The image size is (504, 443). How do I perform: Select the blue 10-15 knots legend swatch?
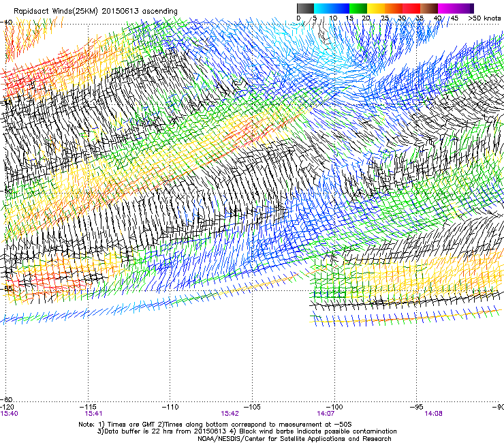pyautogui.click(x=341, y=8)
